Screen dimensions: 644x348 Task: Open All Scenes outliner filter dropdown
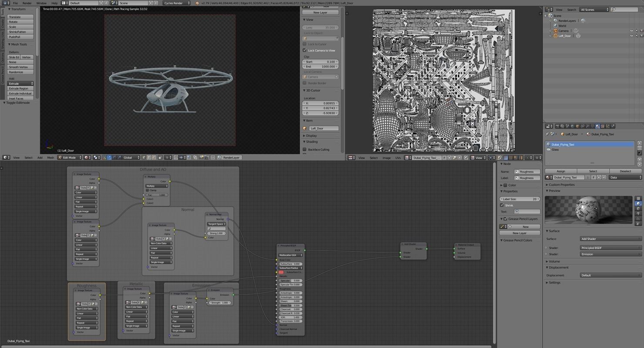click(x=594, y=10)
